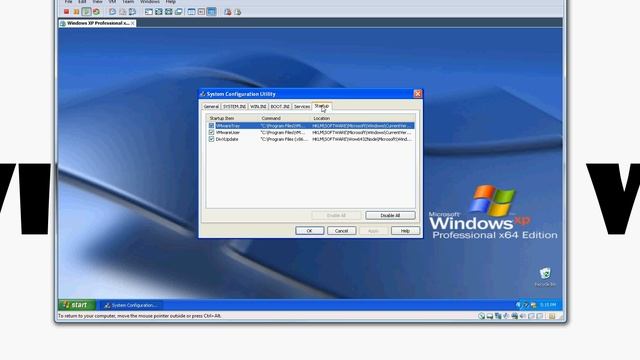Switch to the Services tab
Image resolution: width=640 pixels, height=360 pixels.
coord(302,106)
